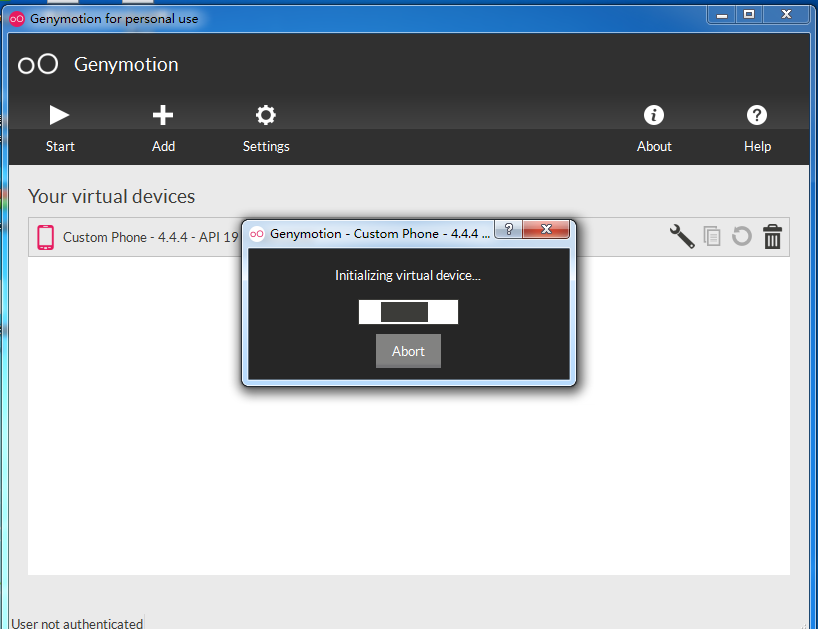Click the Add plus icon
Screen dimensions: 818x629
click(163, 115)
